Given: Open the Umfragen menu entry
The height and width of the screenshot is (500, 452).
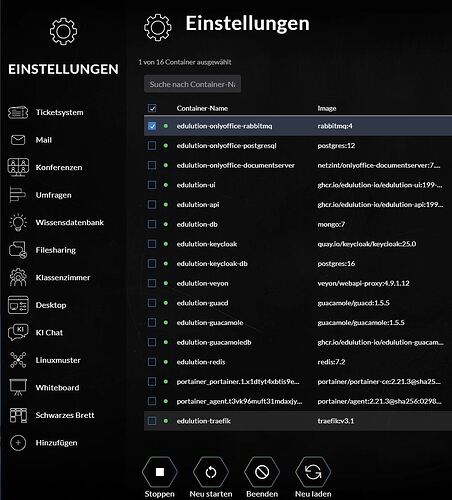Looking at the screenshot, I should pos(53,195).
